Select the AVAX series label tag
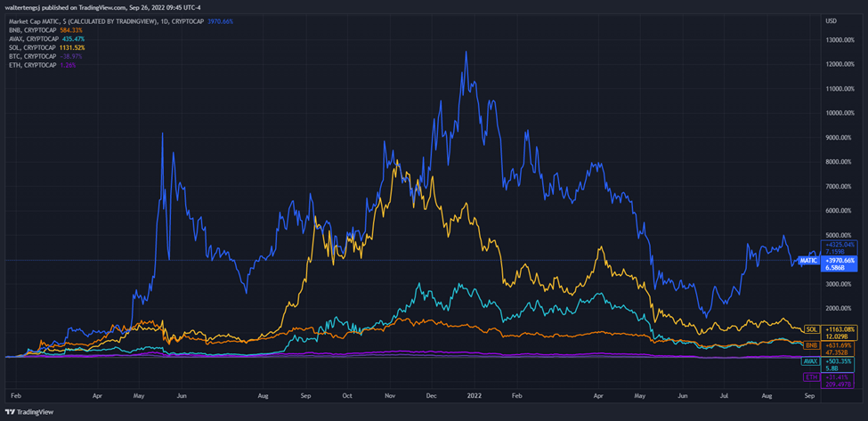Viewport: 868px width, 421px height. [810, 361]
